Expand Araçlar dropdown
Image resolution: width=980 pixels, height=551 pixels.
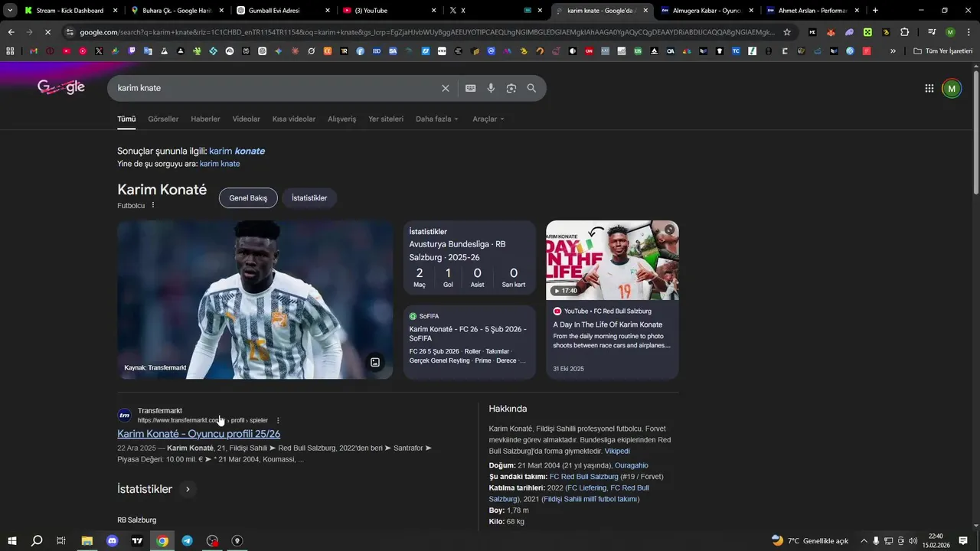[x=488, y=119]
